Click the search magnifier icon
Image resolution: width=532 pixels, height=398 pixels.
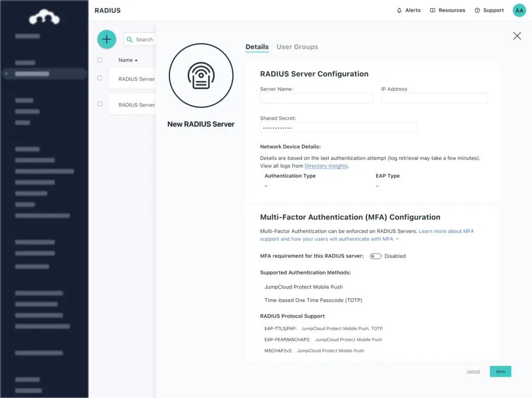point(129,39)
